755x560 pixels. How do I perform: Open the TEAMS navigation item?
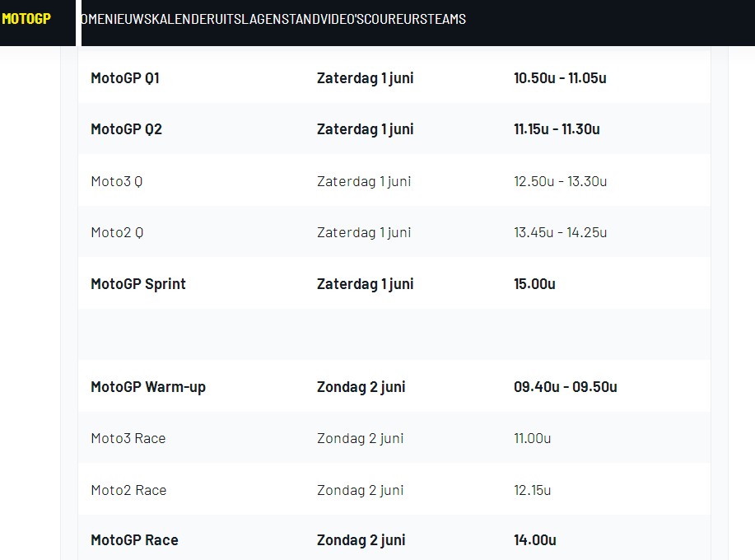(x=446, y=19)
